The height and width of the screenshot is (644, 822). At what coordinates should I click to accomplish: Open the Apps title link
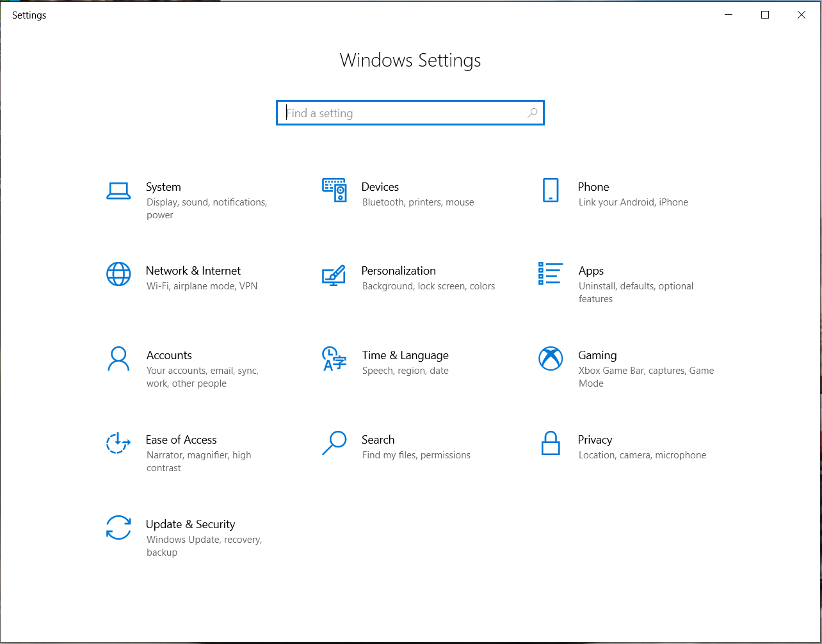click(591, 271)
